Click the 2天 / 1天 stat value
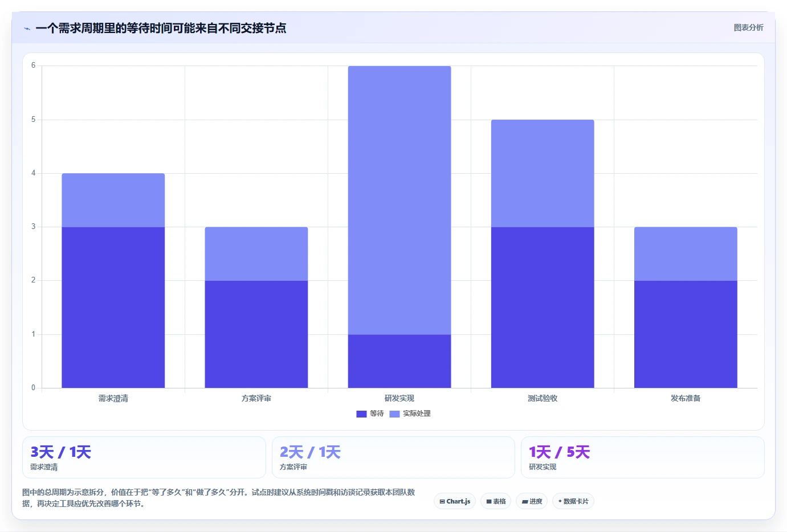Viewport: 787px width, 532px height. [x=310, y=452]
